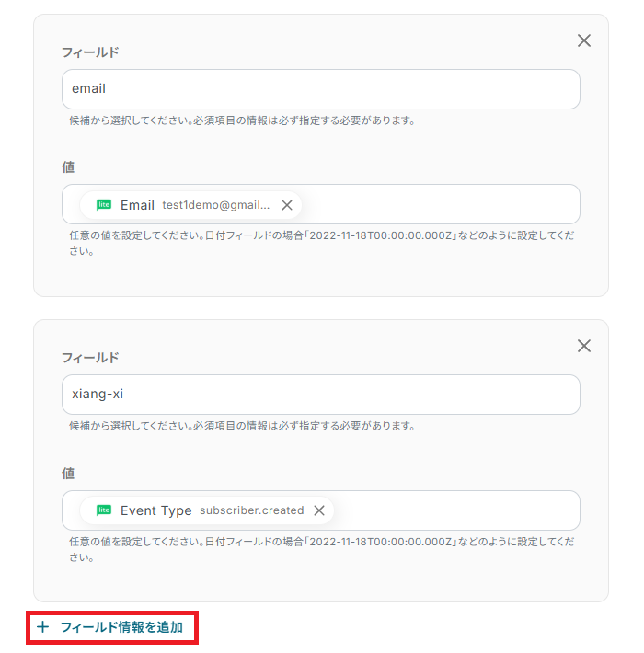Image resolution: width=644 pixels, height=653 pixels.
Task: Focus the value box containing Event Type chip
Action: coord(321,510)
